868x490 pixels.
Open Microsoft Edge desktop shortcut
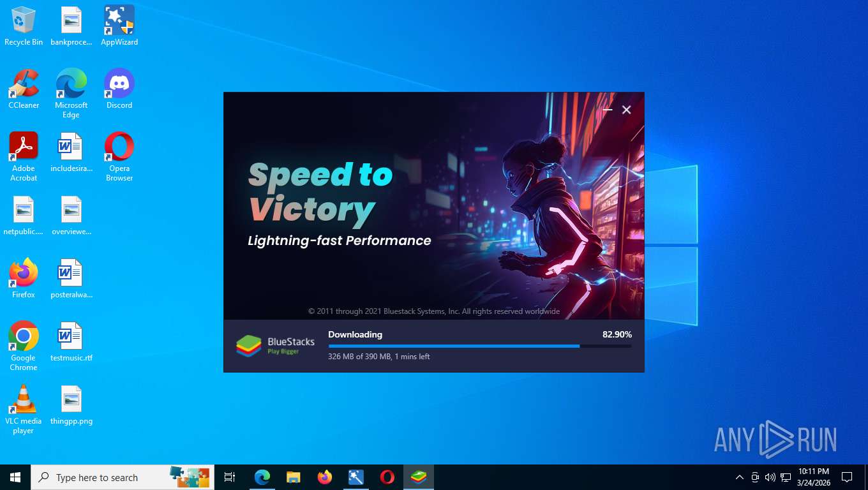click(71, 94)
